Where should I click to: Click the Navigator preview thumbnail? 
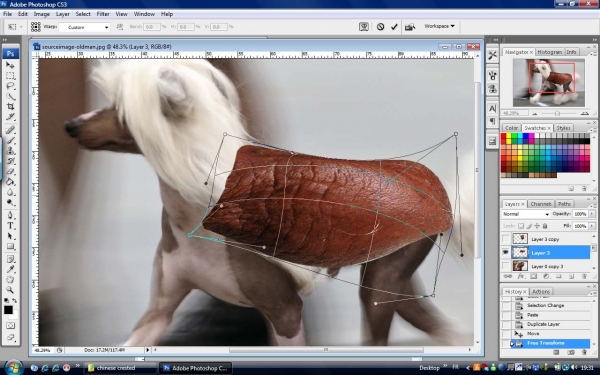point(549,83)
